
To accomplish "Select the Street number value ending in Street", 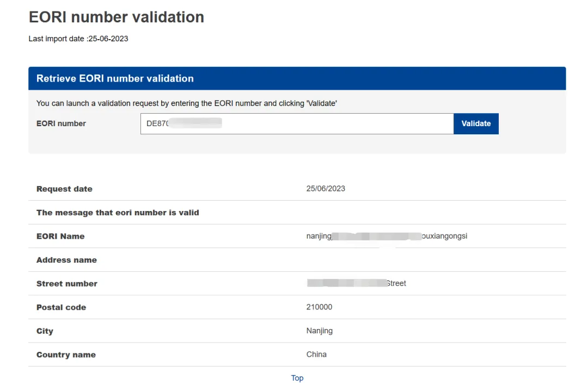I will click(x=356, y=283).
